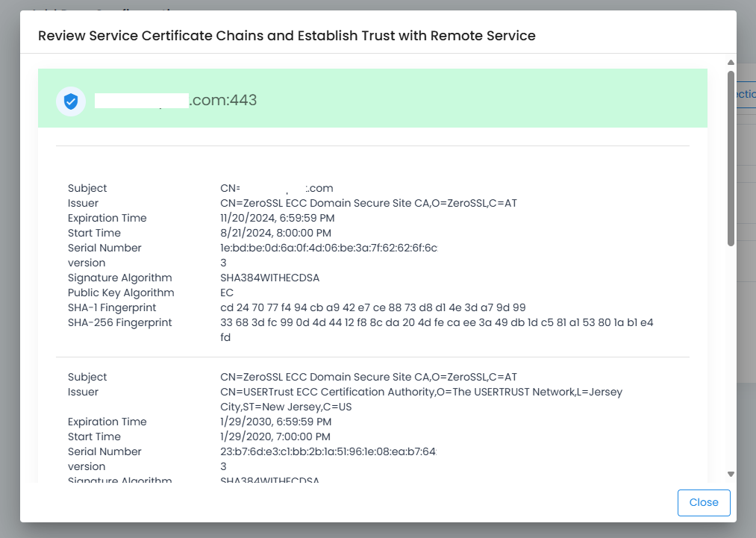Click the SHA-1 fingerprint value
Viewport: 756px width, 538px height.
coord(372,307)
